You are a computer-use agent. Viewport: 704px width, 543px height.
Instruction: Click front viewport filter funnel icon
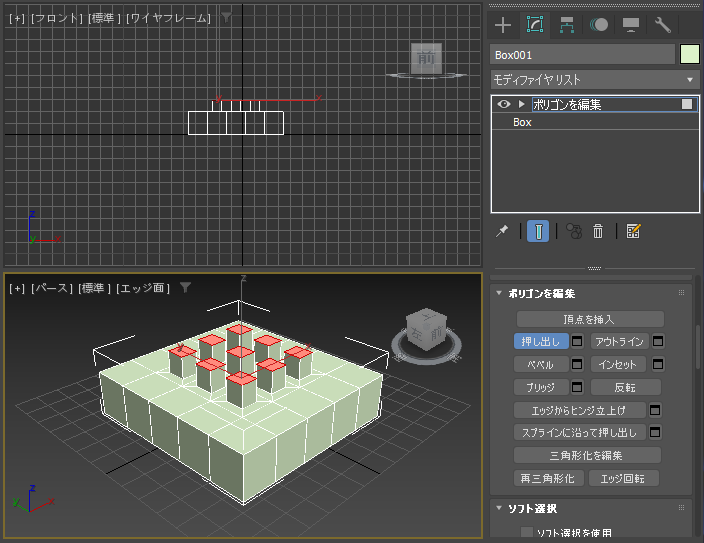pyautogui.click(x=227, y=18)
